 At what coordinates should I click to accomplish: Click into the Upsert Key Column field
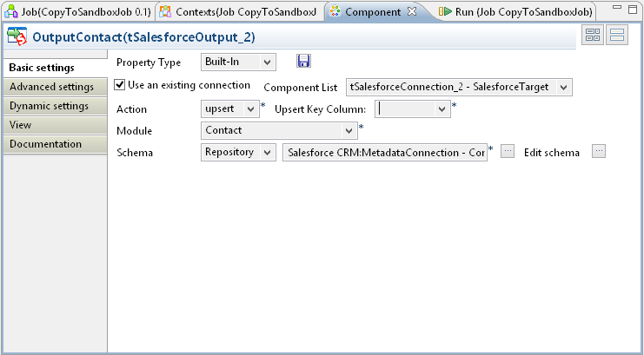[405, 108]
